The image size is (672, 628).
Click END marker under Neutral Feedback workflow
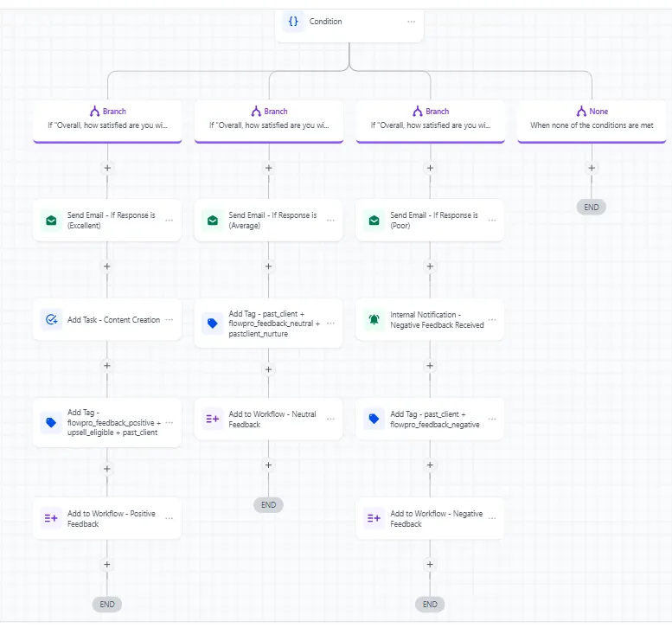[x=269, y=505]
